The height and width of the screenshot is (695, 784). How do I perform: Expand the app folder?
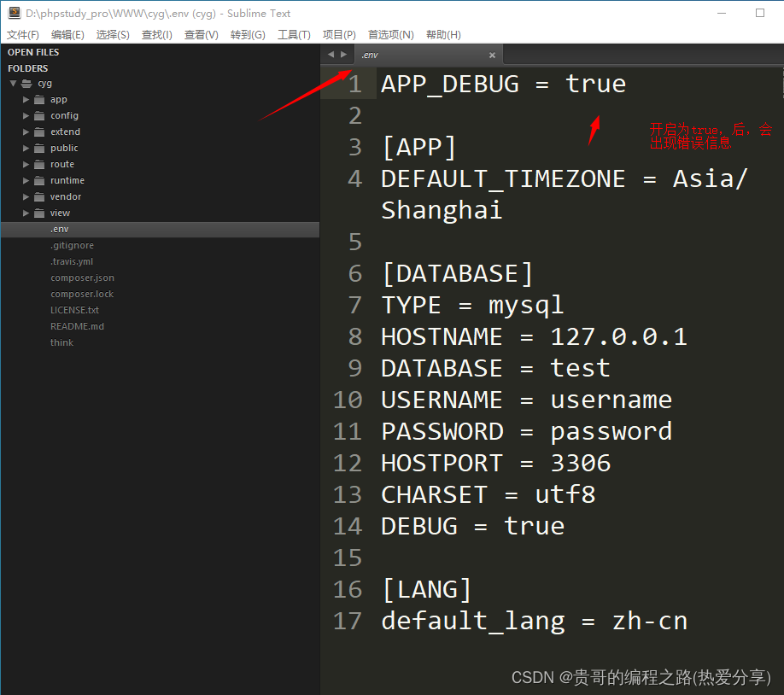[x=26, y=100]
